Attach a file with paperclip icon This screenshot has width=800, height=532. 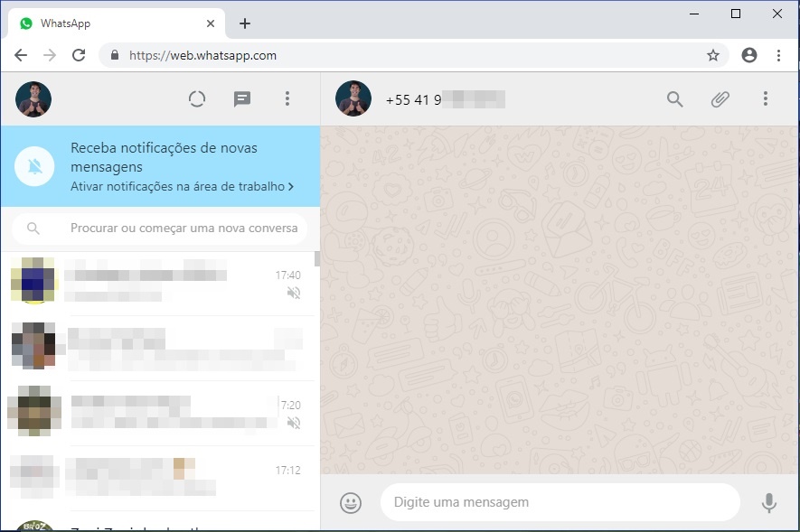pos(720,98)
